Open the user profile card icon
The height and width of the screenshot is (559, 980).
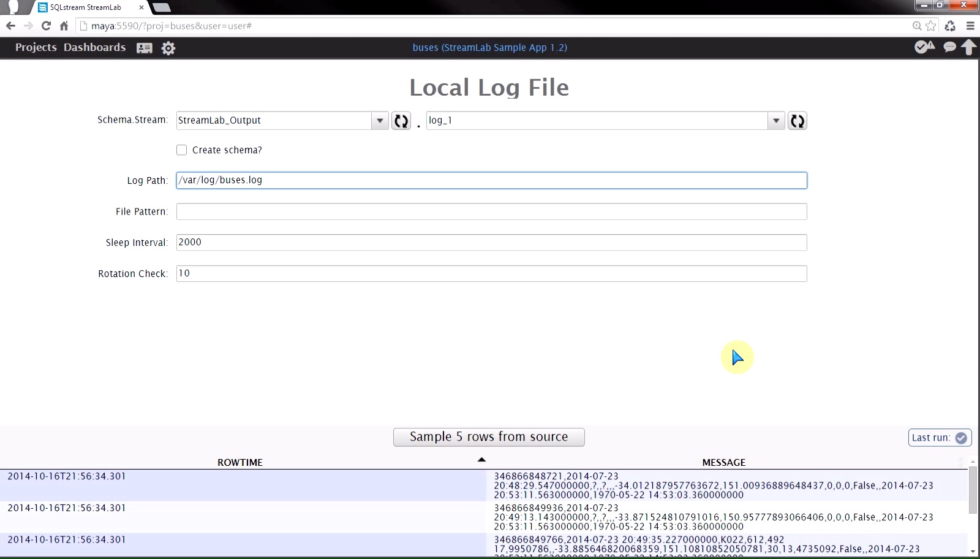coord(145,48)
